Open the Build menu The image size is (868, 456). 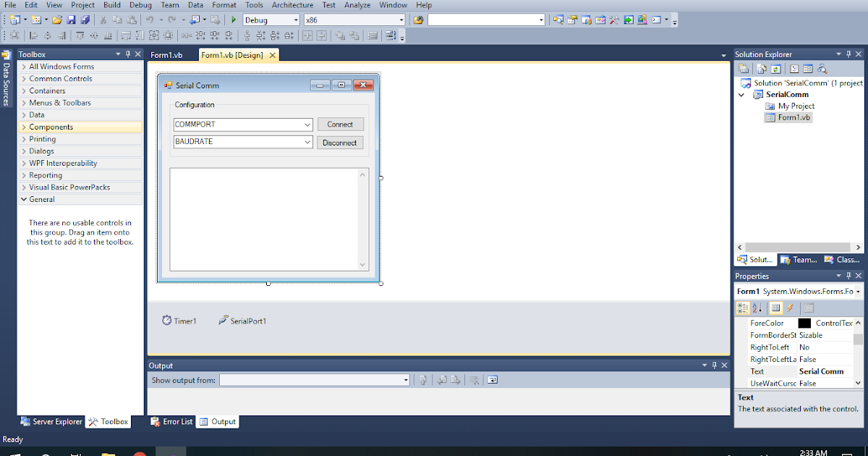pos(112,5)
